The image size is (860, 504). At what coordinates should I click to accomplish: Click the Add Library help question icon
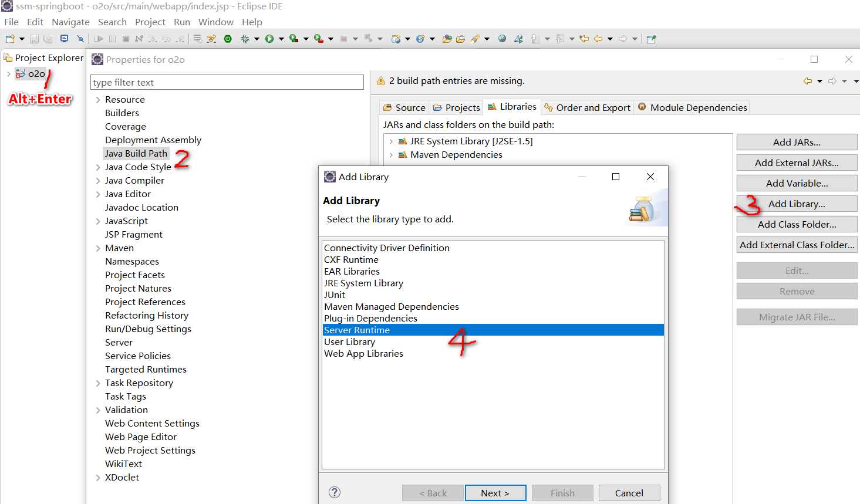point(335,492)
